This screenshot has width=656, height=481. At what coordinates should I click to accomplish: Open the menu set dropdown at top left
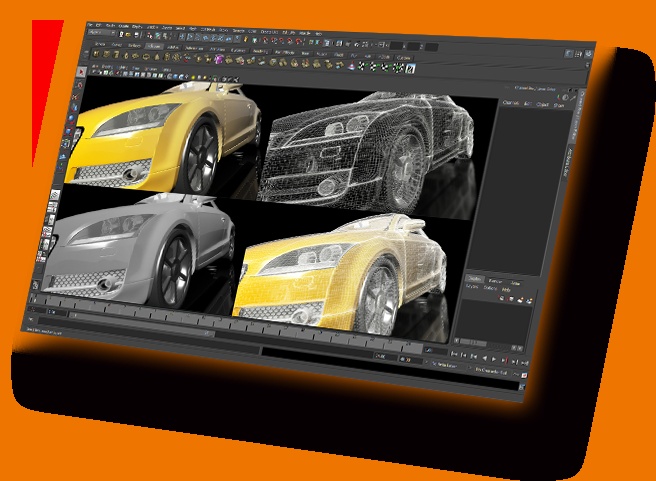(102, 31)
